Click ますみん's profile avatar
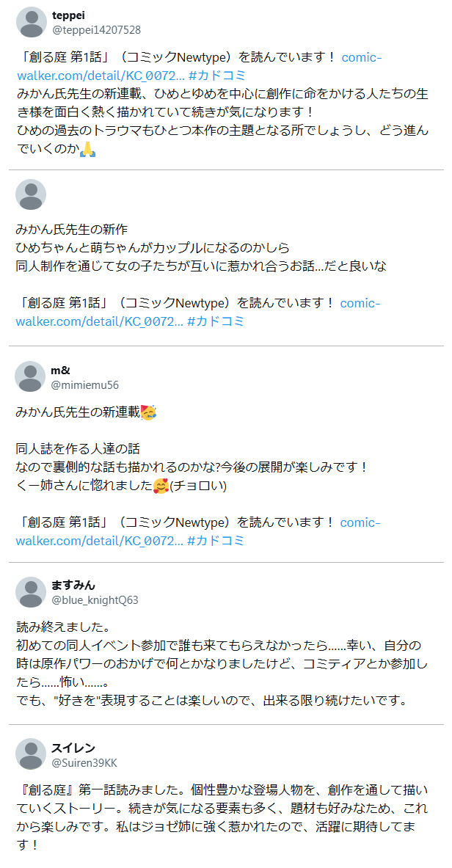 [x=30, y=593]
